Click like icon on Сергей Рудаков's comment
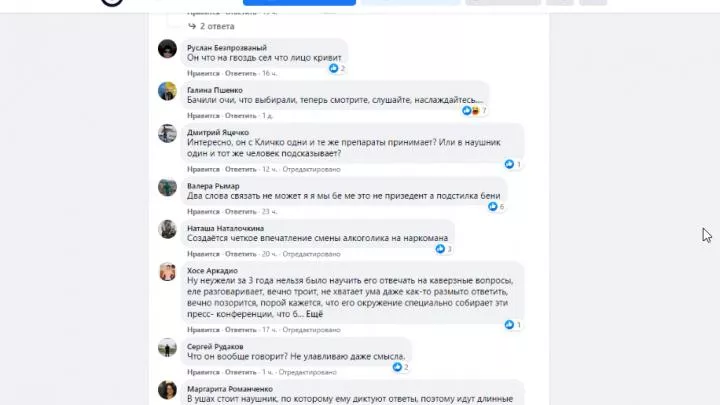The width and height of the screenshot is (720, 405). (x=397, y=367)
